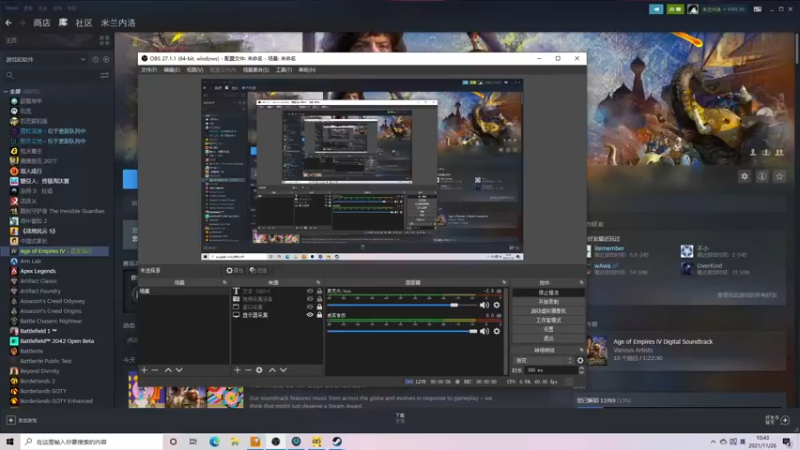The height and width of the screenshot is (450, 800).
Task: Open Steam Big Picture mode icon
Action: [x=758, y=9]
